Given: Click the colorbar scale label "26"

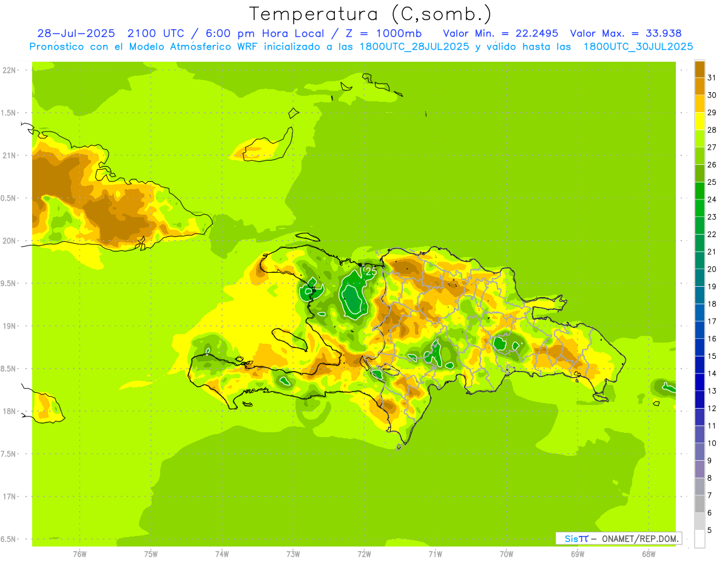Looking at the screenshot, I should click(x=712, y=165).
